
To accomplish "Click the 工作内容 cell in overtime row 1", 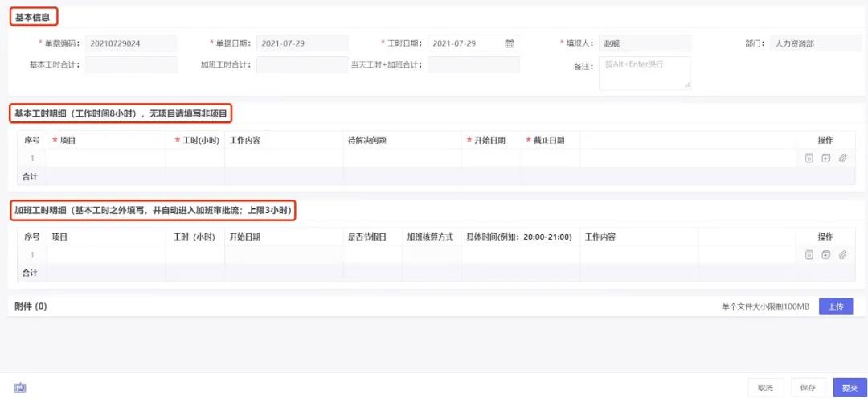I will point(639,255).
